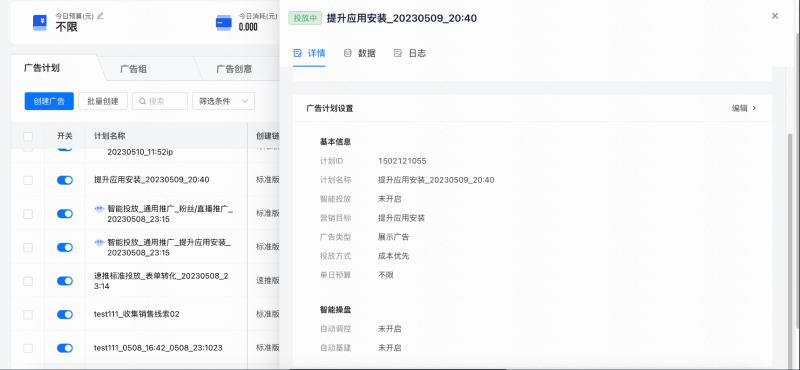Disable the test111_收集销售线索02 switch

pos(65,314)
